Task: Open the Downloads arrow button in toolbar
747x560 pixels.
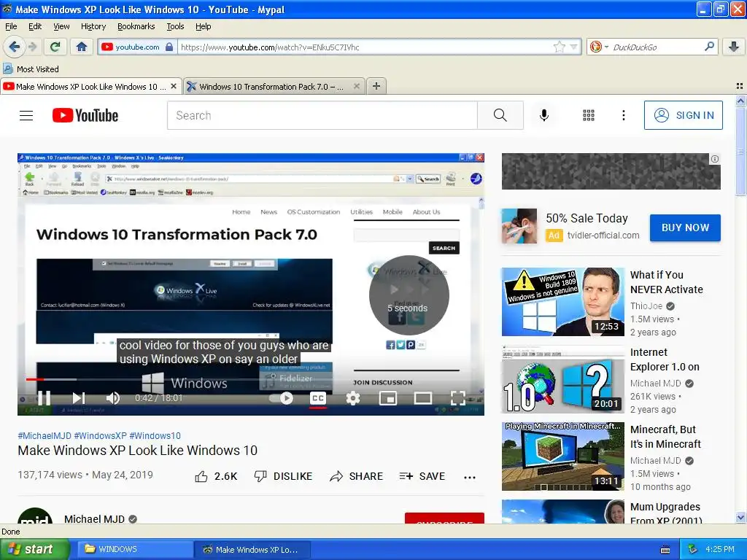Action: pos(734,47)
